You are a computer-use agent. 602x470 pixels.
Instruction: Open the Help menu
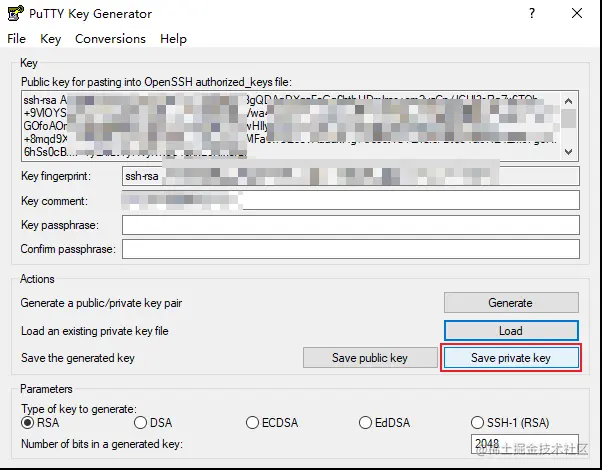pyautogui.click(x=173, y=39)
